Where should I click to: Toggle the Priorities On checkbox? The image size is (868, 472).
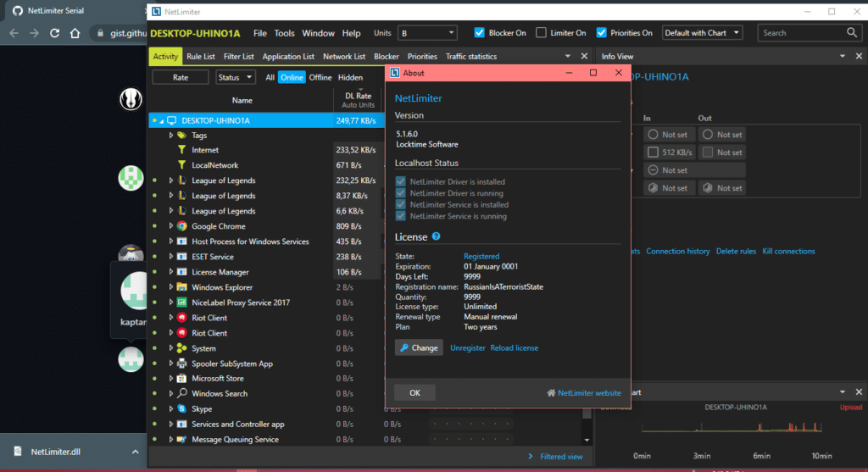(x=601, y=33)
